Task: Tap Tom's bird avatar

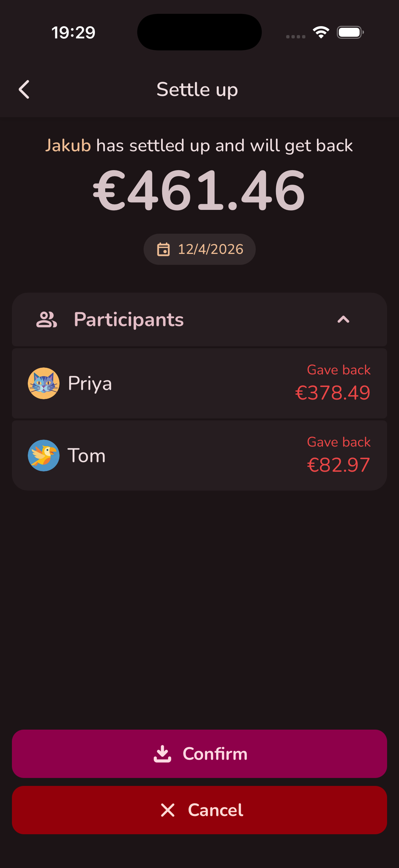Action: 43,455
